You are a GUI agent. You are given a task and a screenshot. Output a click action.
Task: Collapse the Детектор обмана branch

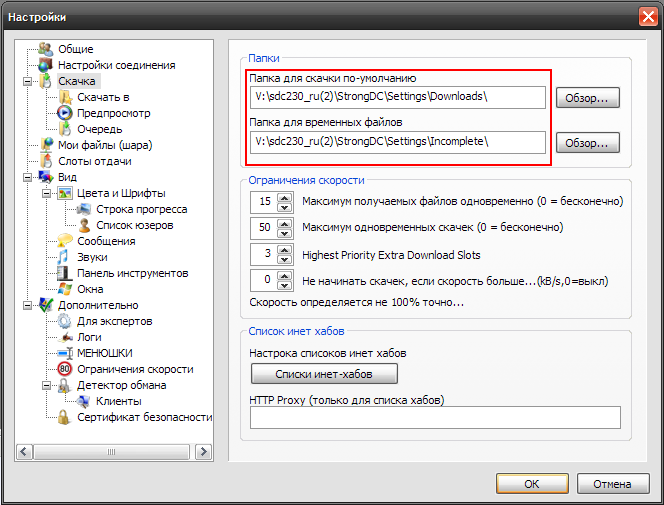coord(47,385)
